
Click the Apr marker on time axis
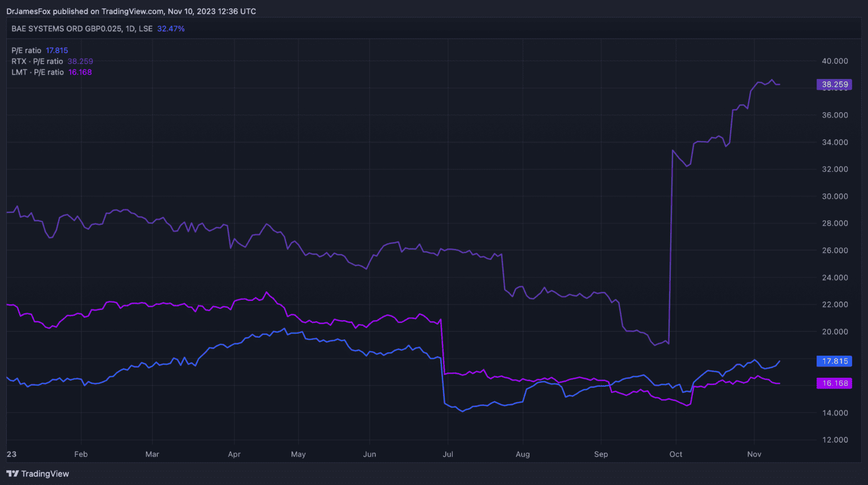(234, 455)
